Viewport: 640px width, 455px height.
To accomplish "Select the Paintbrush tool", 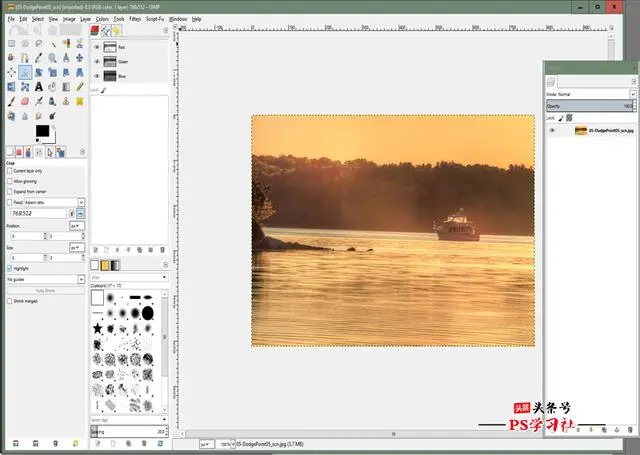I will 11,102.
